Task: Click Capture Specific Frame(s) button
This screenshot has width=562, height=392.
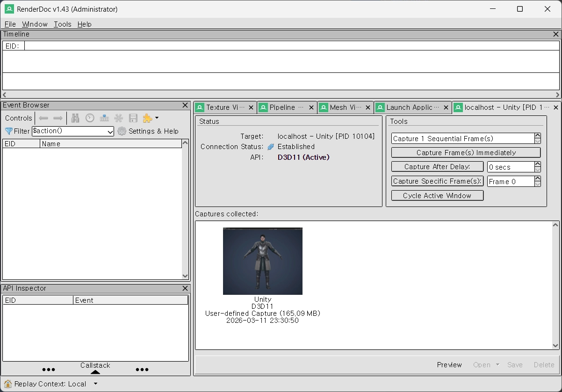Action: pos(437,181)
